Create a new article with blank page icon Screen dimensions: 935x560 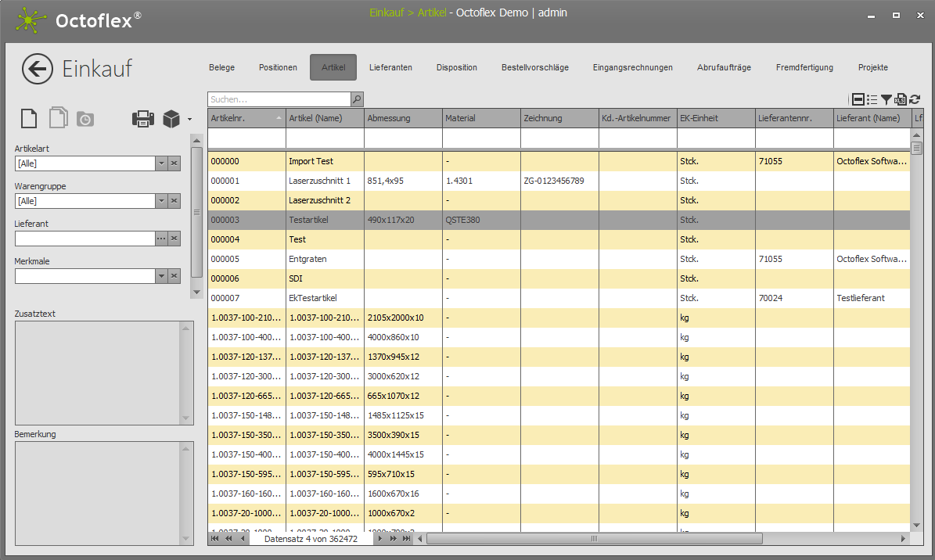[x=28, y=119]
